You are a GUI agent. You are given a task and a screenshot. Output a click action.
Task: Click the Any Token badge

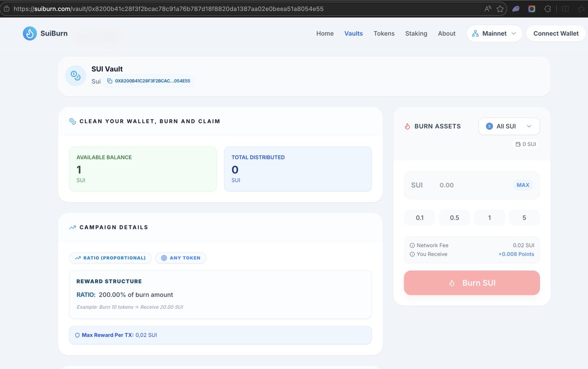pos(181,258)
